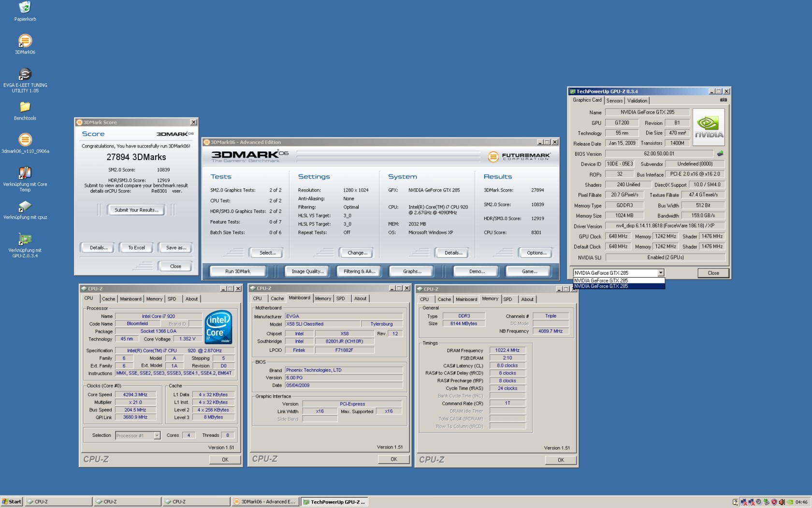Click the NVIDIA logo in GPU-Z

click(x=709, y=127)
